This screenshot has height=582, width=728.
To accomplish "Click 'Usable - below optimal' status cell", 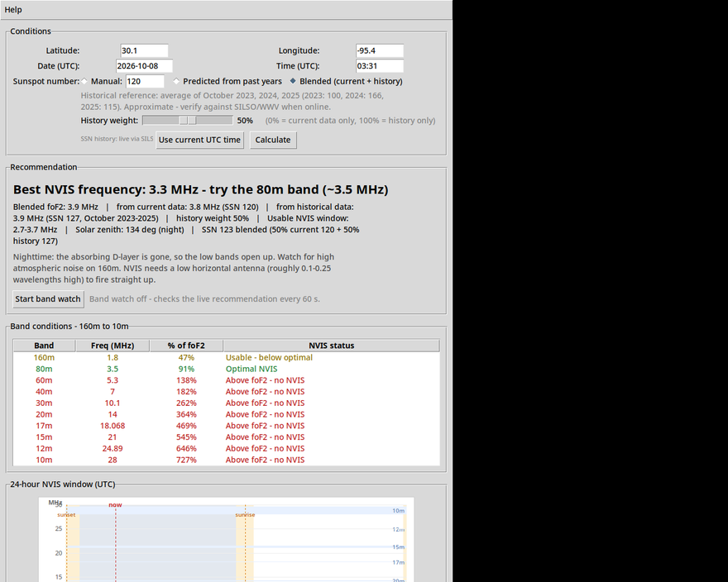I will point(269,357).
